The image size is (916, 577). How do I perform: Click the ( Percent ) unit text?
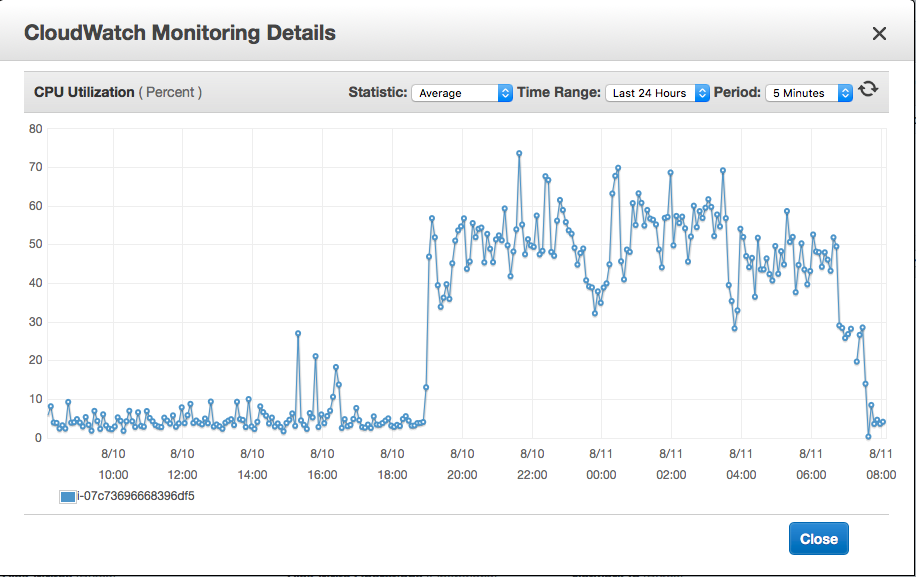click(170, 92)
